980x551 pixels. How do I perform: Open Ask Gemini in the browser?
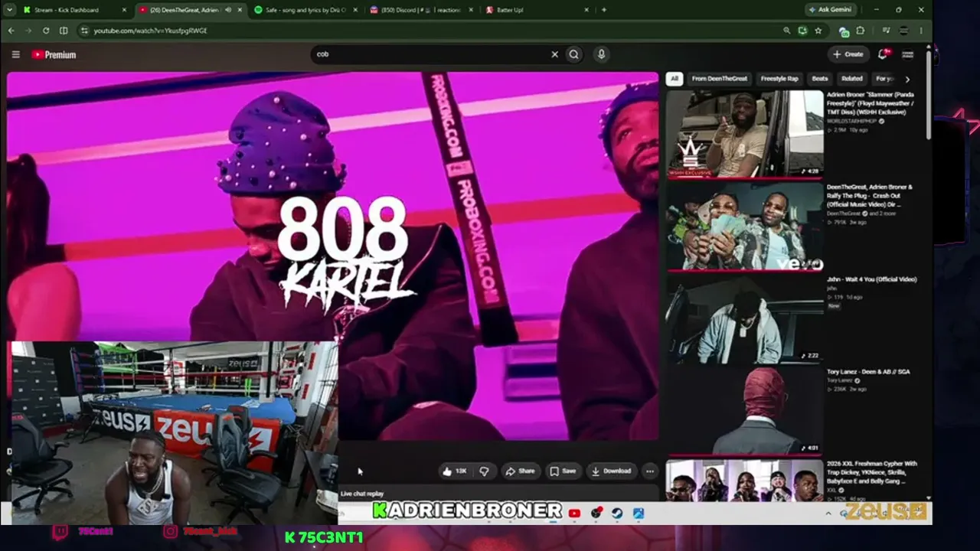pos(831,10)
